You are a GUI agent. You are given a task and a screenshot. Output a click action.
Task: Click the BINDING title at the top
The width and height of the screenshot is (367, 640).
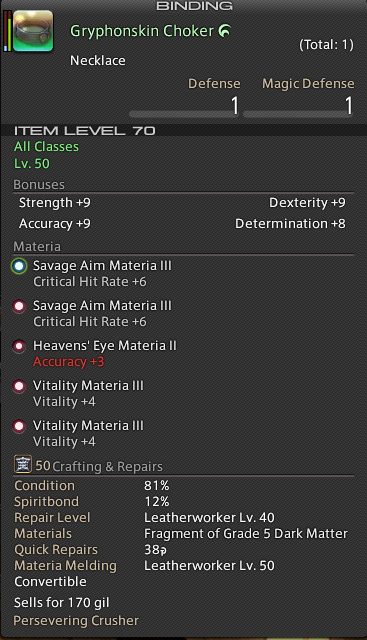coord(194,6)
